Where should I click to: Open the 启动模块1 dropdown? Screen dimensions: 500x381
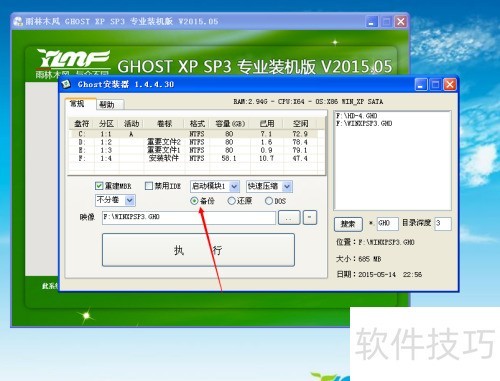coord(234,186)
